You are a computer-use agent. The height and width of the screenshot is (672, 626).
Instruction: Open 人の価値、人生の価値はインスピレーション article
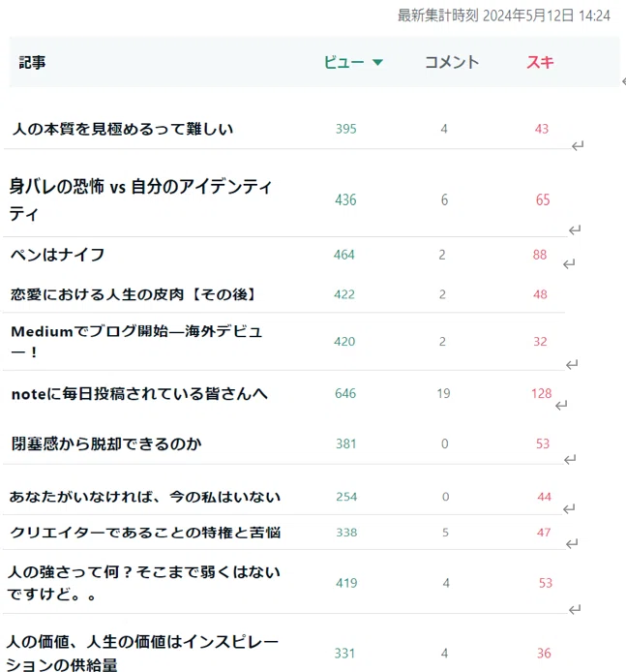pyautogui.click(x=142, y=654)
